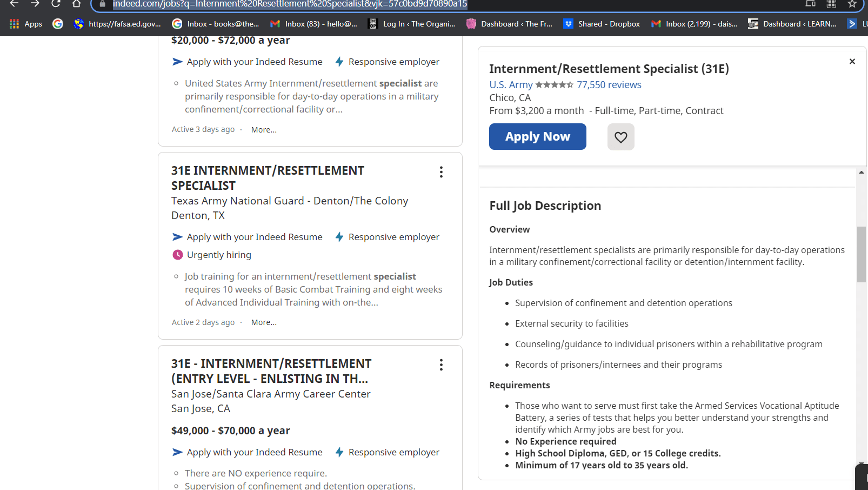
Task: Open Shared - Dropbox bookmark
Action: pyautogui.click(x=602, y=24)
